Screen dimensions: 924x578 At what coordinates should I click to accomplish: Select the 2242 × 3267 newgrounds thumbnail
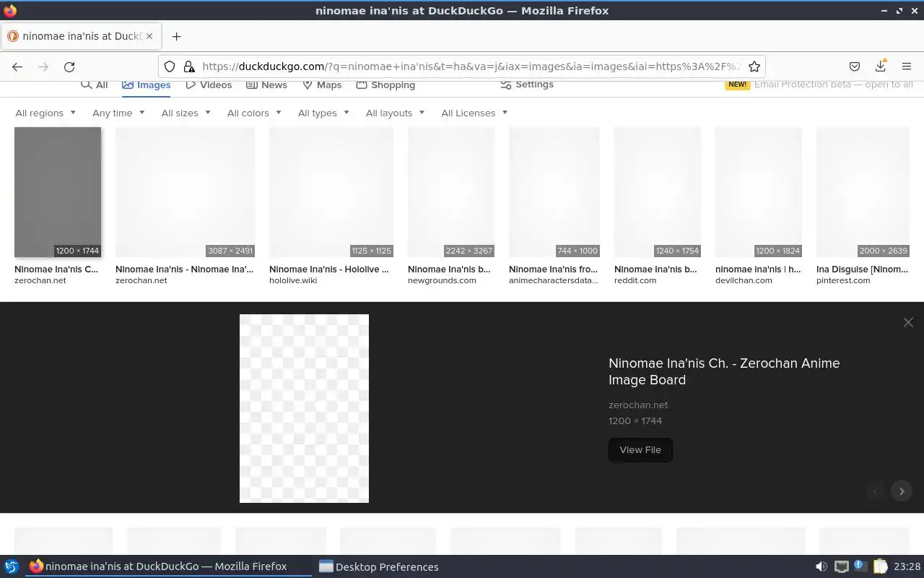pyautogui.click(x=451, y=192)
